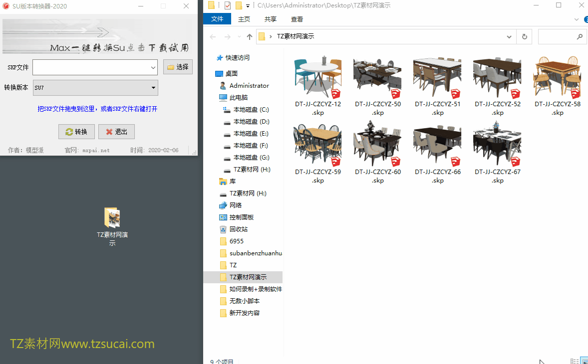Click the SU converter app icon in title bar
The image size is (588, 364).
[5, 6]
